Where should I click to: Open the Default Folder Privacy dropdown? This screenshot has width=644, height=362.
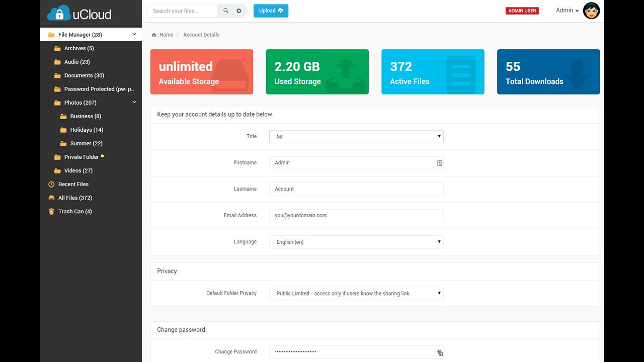[x=356, y=293]
